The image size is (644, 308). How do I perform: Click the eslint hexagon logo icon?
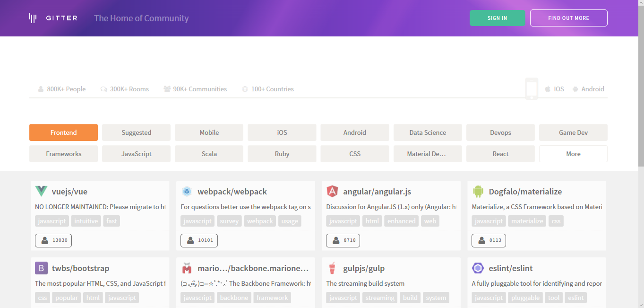coord(478,268)
